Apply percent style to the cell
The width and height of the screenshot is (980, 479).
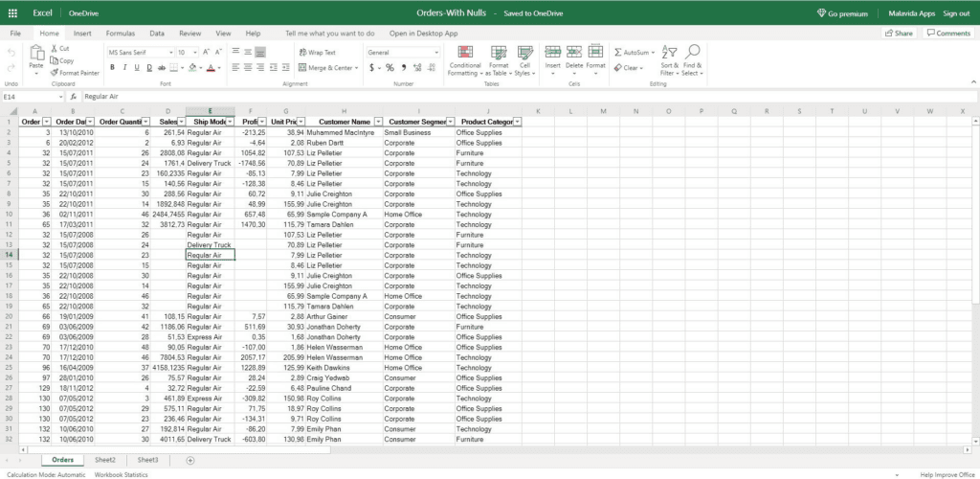click(x=390, y=68)
